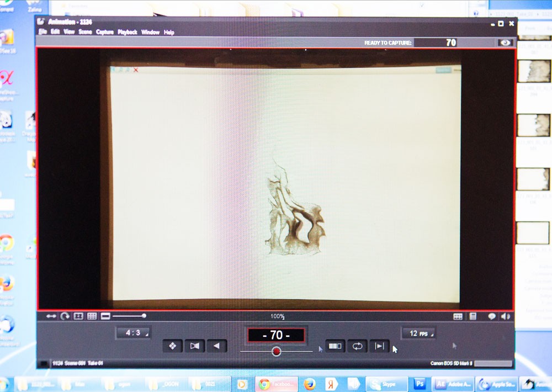This screenshot has width=552, height=392.
Task: Toggle the aspect ratio mask icon
Action: pyautogui.click(x=105, y=316)
